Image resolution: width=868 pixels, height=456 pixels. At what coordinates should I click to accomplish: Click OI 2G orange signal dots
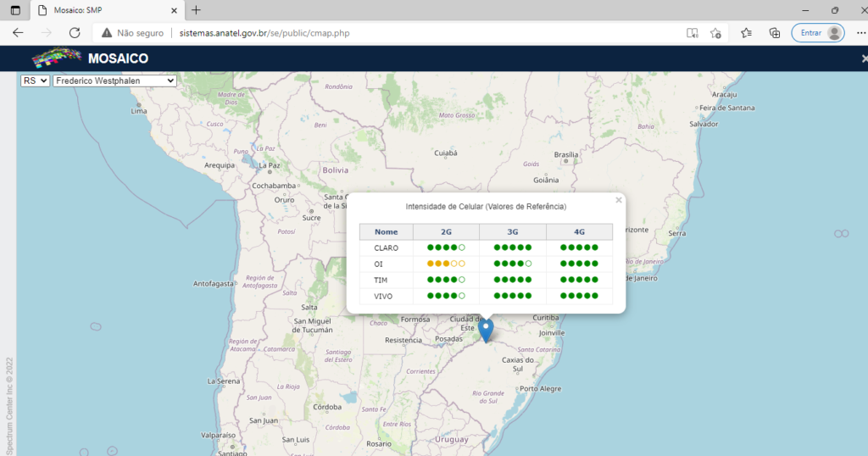click(x=446, y=264)
